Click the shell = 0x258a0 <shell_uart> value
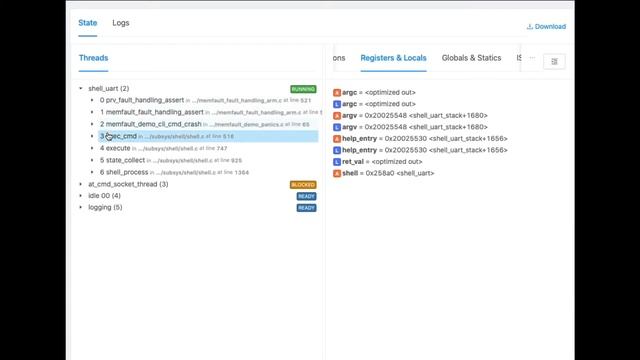 pyautogui.click(x=388, y=173)
